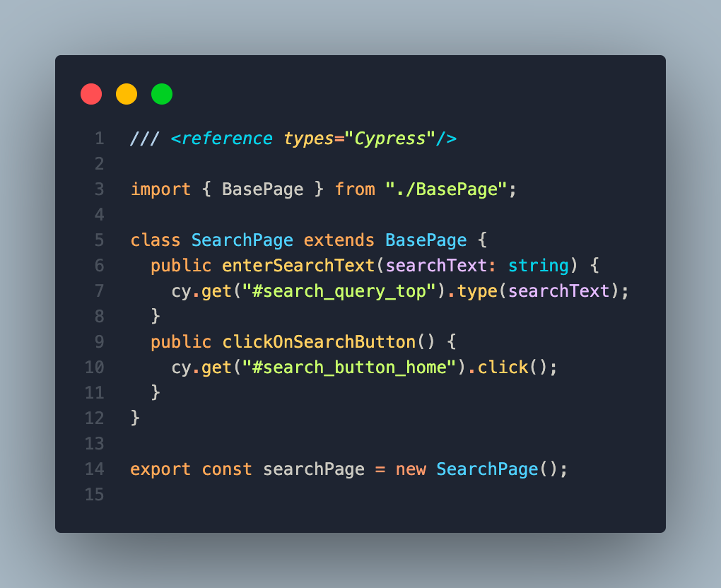This screenshot has width=721, height=588.
Task: Click the "./BasePage" import path string
Action: click(446, 189)
